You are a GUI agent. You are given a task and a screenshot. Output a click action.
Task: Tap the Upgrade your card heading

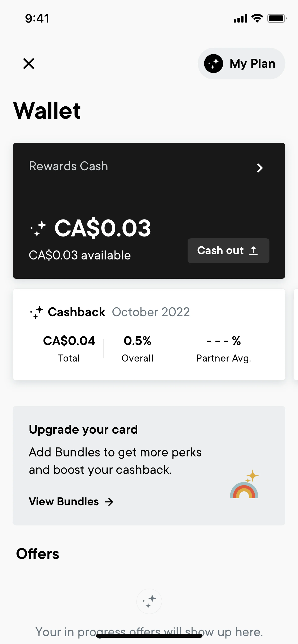pos(83,429)
